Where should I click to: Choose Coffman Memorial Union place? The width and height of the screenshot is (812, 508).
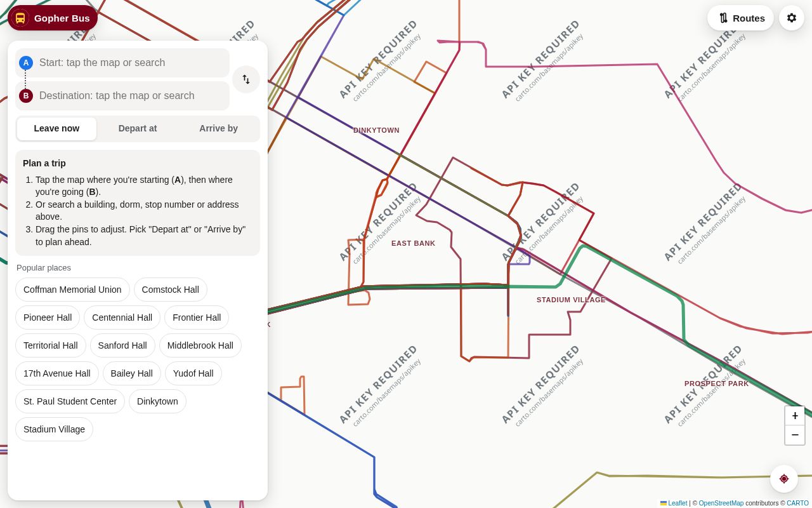click(72, 290)
